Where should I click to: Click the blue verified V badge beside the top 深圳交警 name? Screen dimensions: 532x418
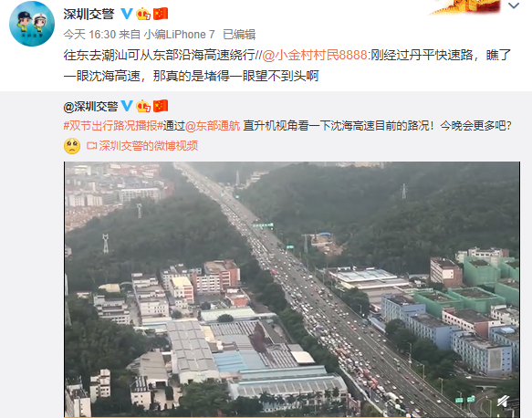(127, 14)
